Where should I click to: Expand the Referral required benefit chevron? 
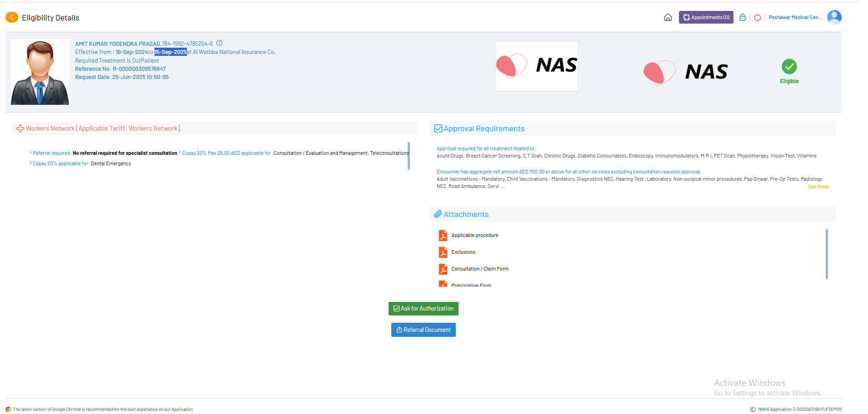30,153
